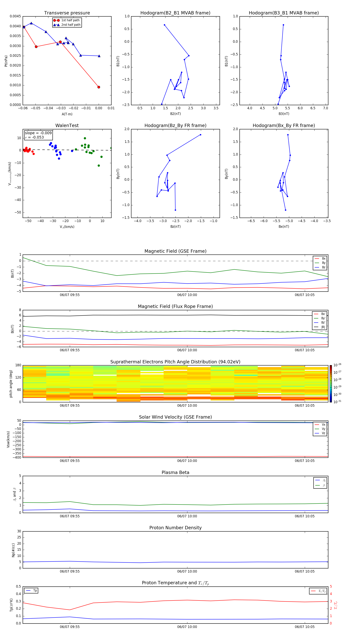This screenshot has width=351, height=644.
Task: Click the red point at A=0.00 in pressure plot
Action: tap(99, 87)
